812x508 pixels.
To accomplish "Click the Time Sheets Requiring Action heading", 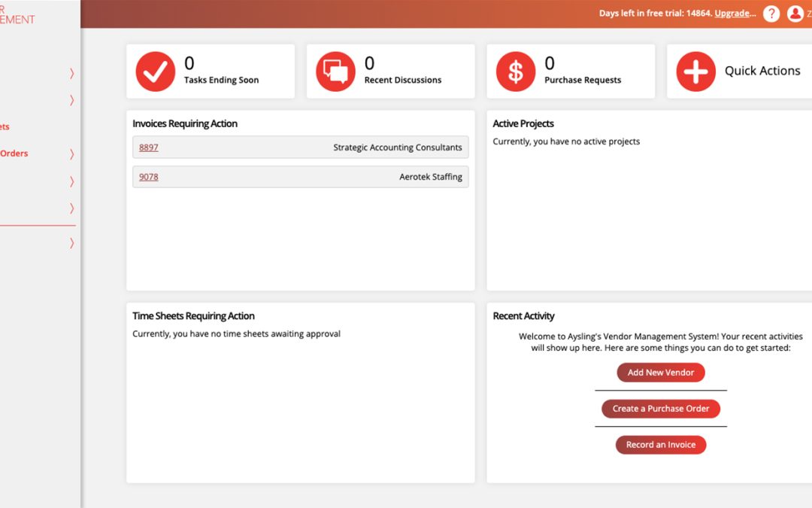I will pyautogui.click(x=193, y=315).
